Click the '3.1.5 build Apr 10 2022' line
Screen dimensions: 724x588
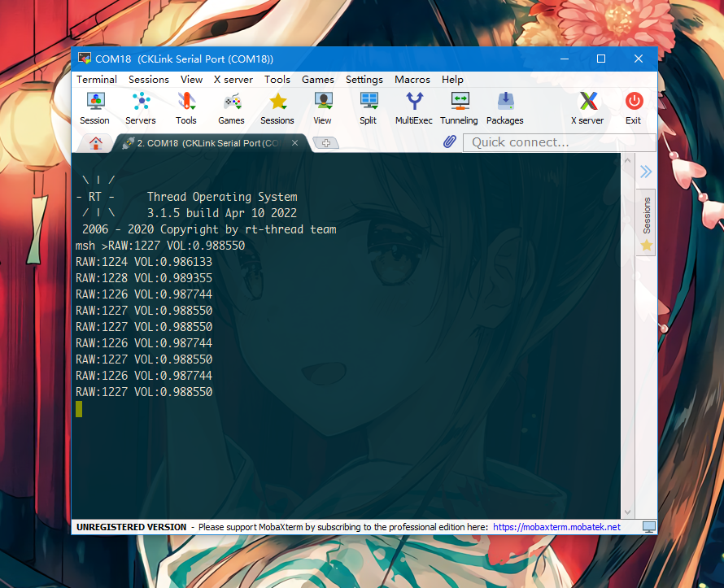[x=221, y=213]
